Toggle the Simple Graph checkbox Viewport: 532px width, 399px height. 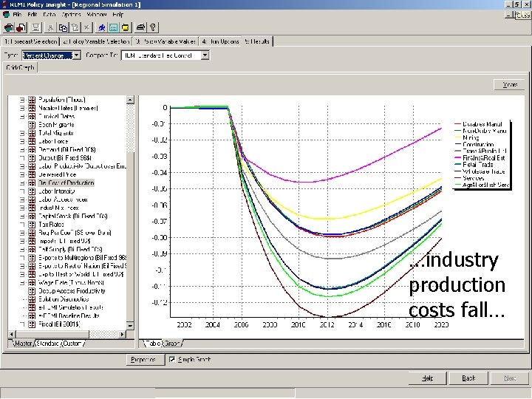172,359
